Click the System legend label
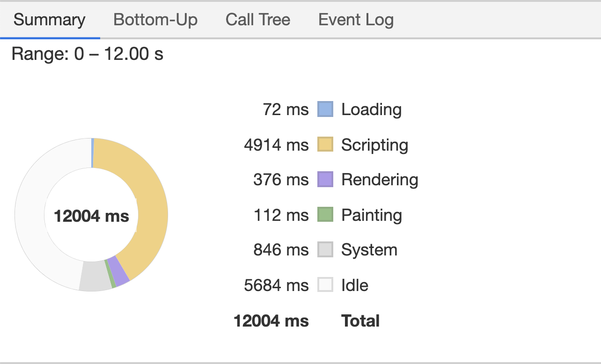The width and height of the screenshot is (601, 364). pos(369,250)
